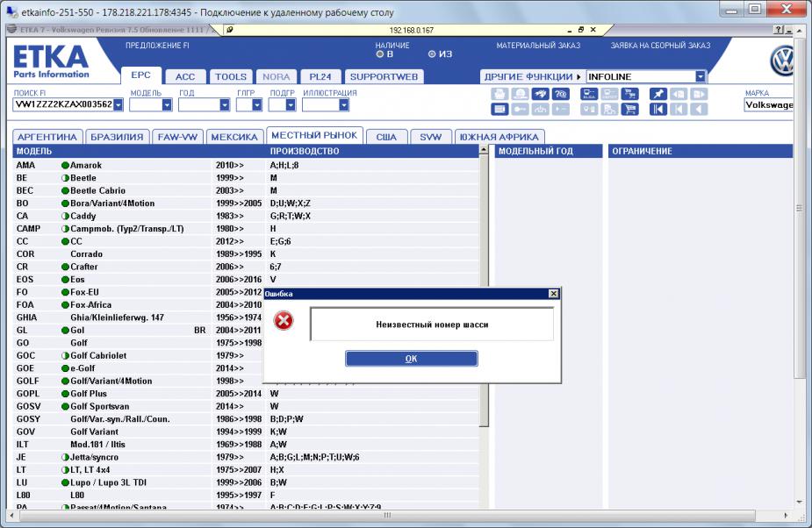Select the Lupo / Lupo 3L TDI row
This screenshot has width=812, height=528.
(246, 482)
